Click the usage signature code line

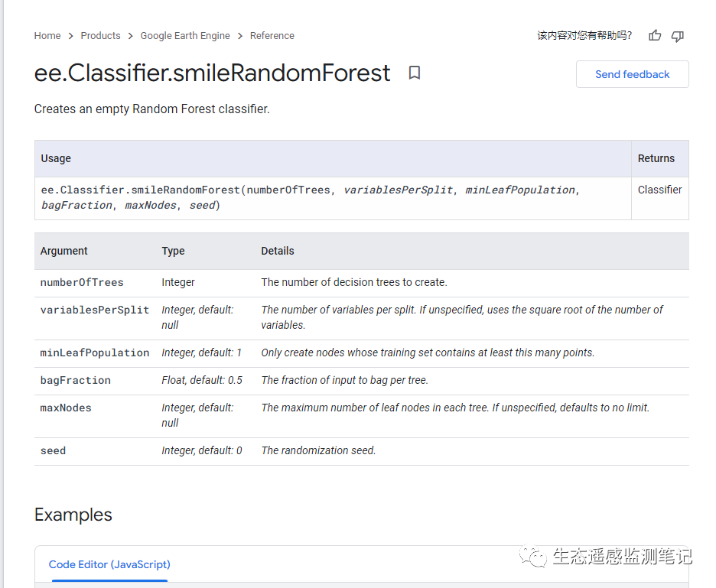(311, 198)
